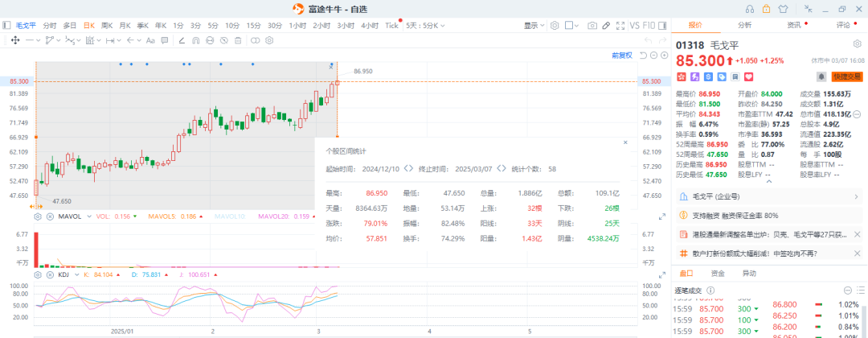Toggle the overlapping-circles link drawings icon
Image resolution: width=868 pixels, height=338 pixels.
pyautogui.click(x=256, y=40)
